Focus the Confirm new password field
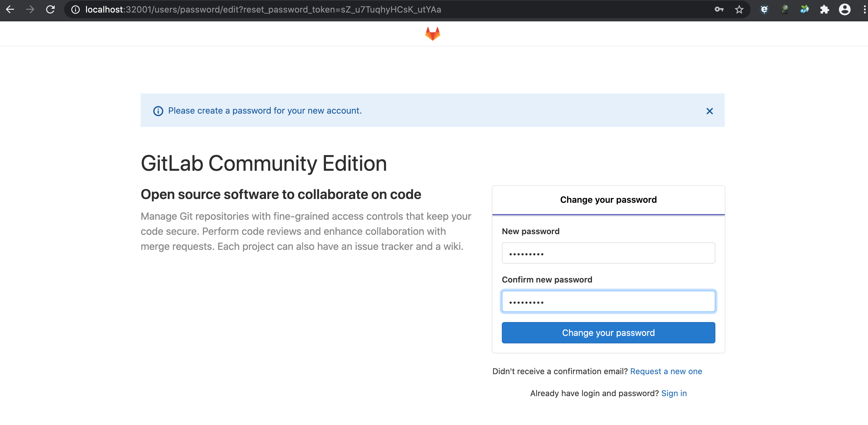Image resolution: width=868 pixels, height=425 pixels. point(608,301)
